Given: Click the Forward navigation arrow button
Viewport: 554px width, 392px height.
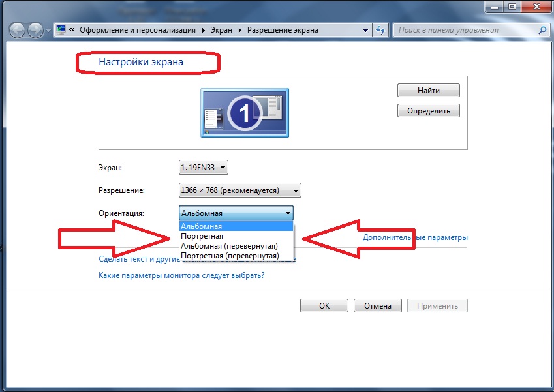Looking at the screenshot, I should tap(36, 30).
